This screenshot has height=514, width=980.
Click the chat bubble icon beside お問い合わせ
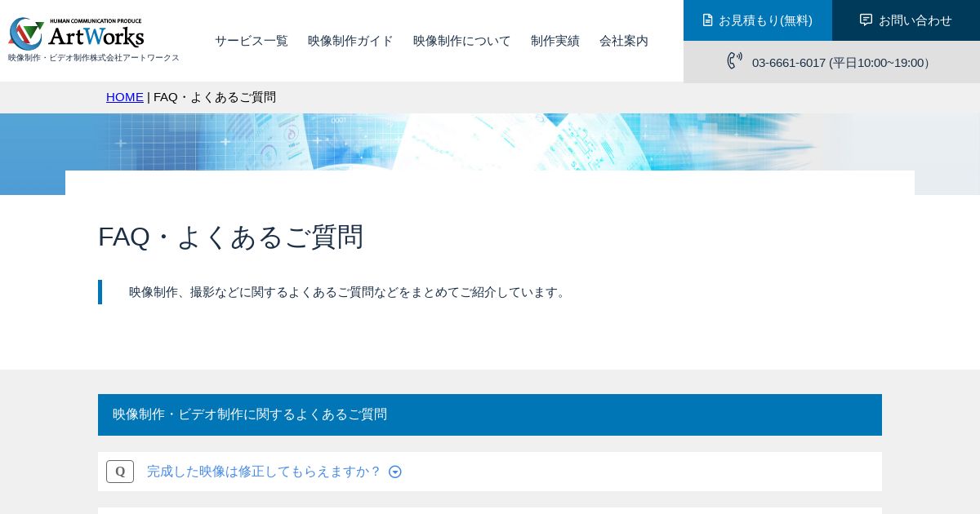[x=866, y=20]
